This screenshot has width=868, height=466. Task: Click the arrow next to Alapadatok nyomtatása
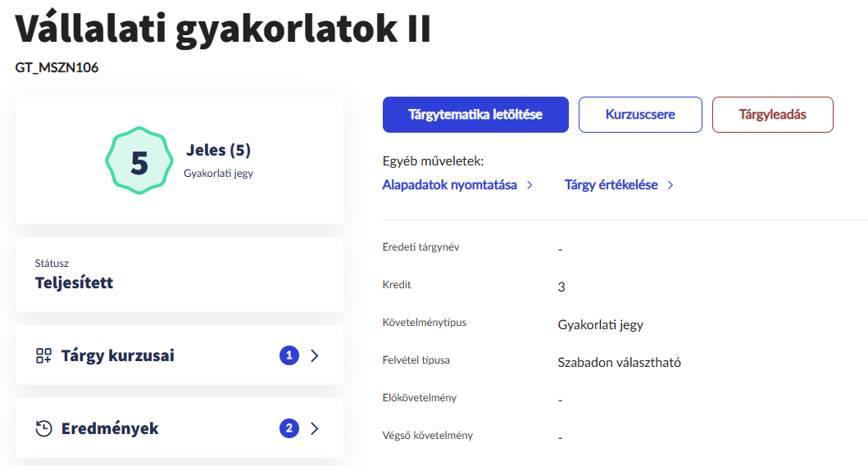click(529, 185)
